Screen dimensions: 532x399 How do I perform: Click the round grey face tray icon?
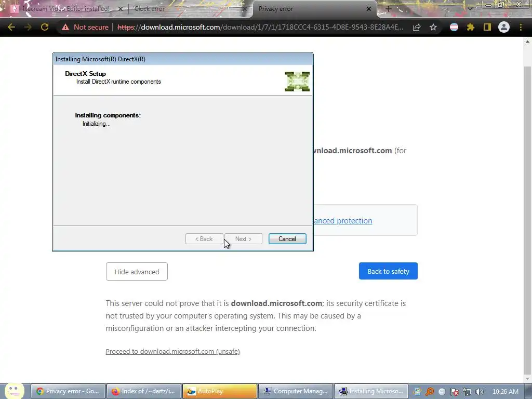pyautogui.click(x=442, y=392)
